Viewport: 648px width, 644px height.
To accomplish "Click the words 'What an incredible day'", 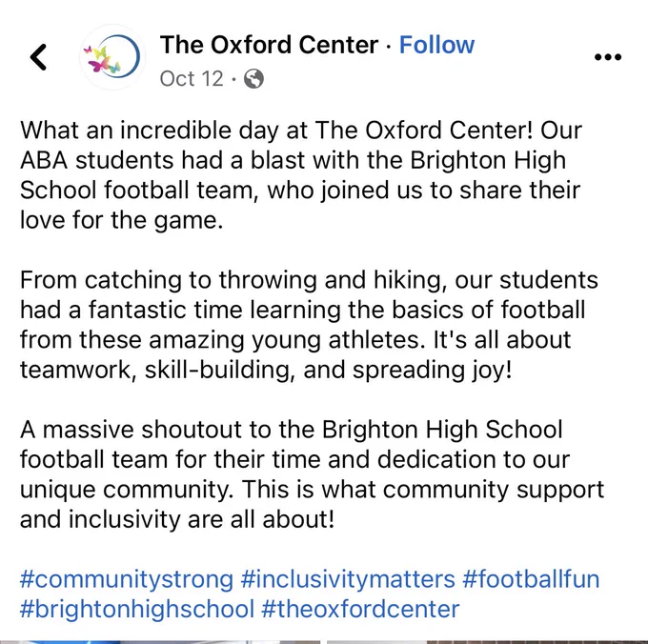I will [150, 131].
